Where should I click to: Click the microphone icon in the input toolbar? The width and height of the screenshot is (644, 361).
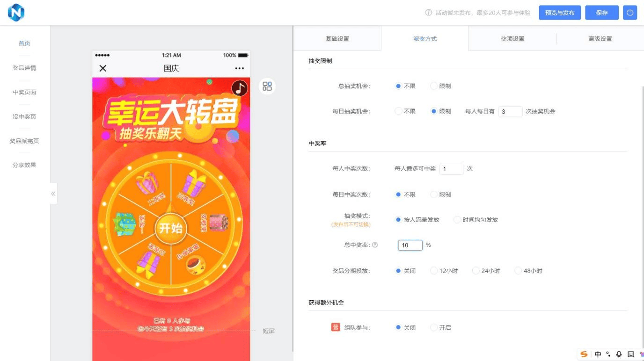tap(618, 354)
